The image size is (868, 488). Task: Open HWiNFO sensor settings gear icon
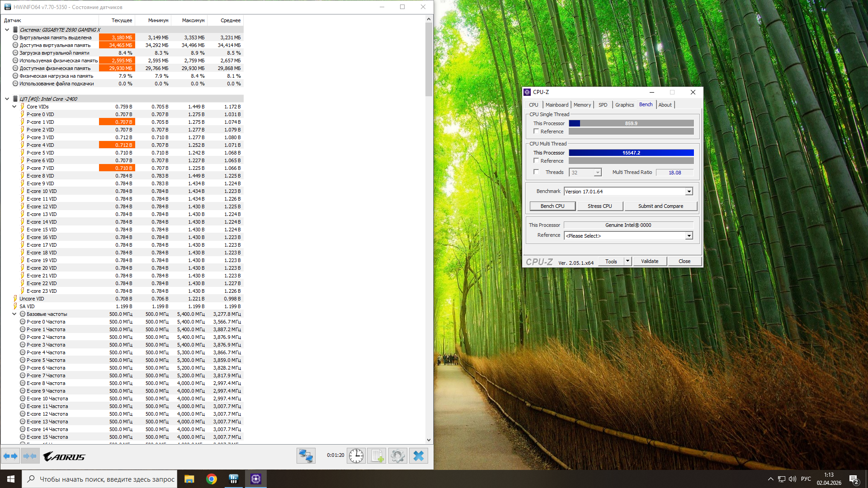click(397, 455)
